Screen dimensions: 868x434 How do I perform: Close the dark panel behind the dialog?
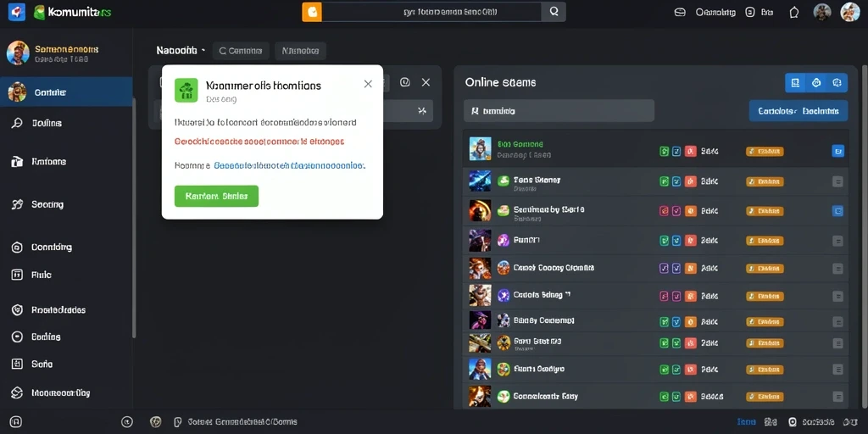tap(426, 82)
